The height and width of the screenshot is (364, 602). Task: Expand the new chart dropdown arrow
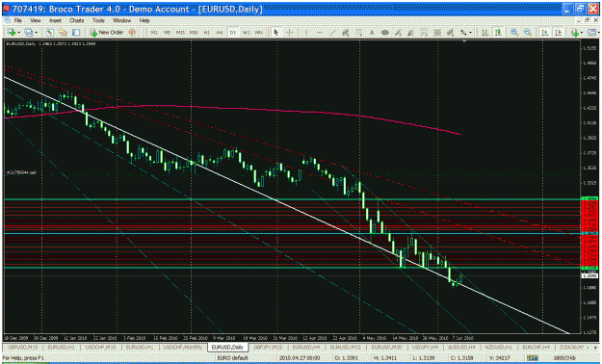click(x=18, y=33)
